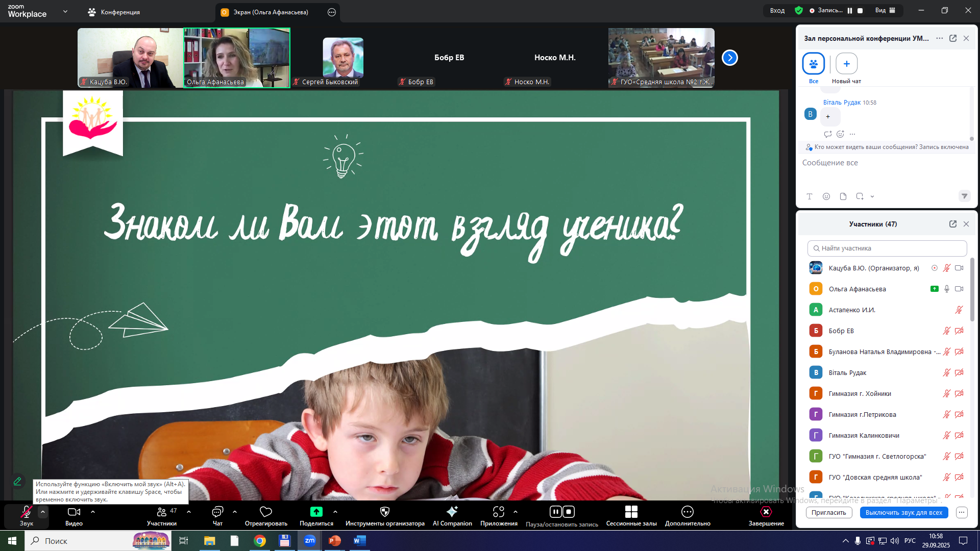Click the Найти участника search field

pos(887,248)
